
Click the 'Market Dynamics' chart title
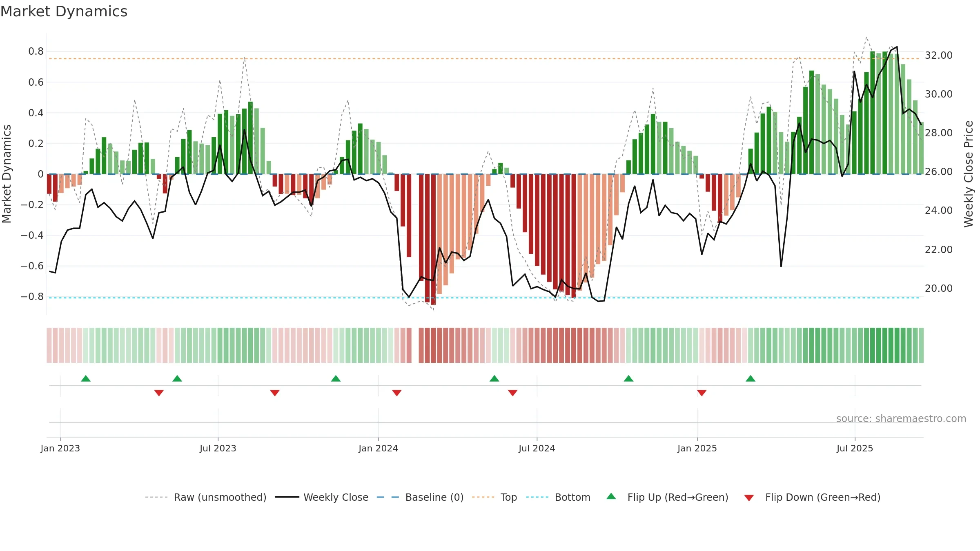point(64,11)
